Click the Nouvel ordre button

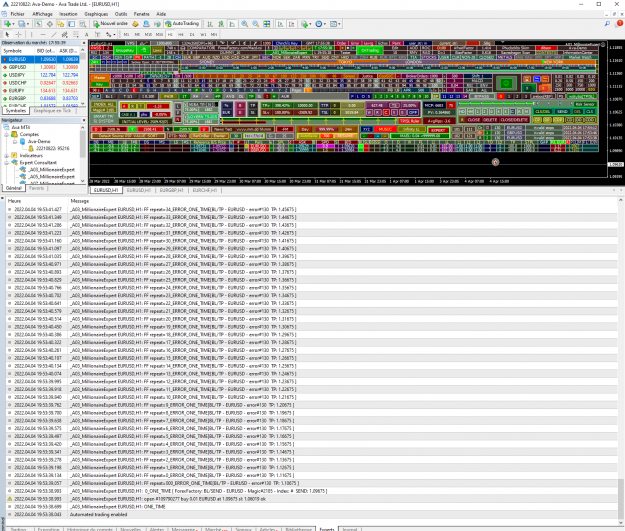coord(110,24)
